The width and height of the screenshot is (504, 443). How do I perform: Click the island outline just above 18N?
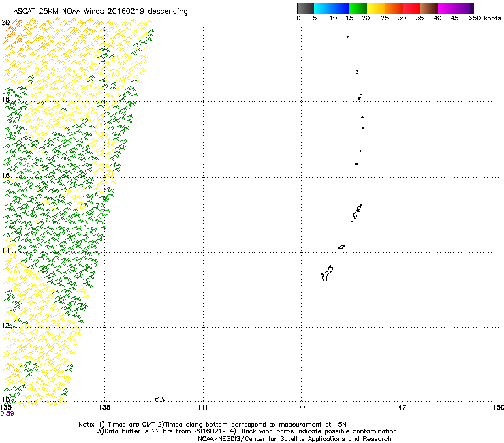click(x=360, y=97)
